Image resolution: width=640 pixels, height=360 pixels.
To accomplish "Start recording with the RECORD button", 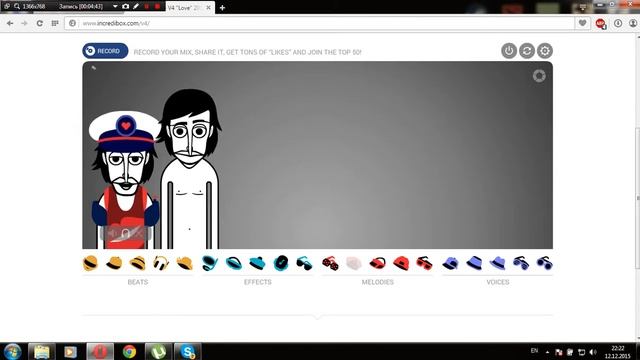I will 105,51.
